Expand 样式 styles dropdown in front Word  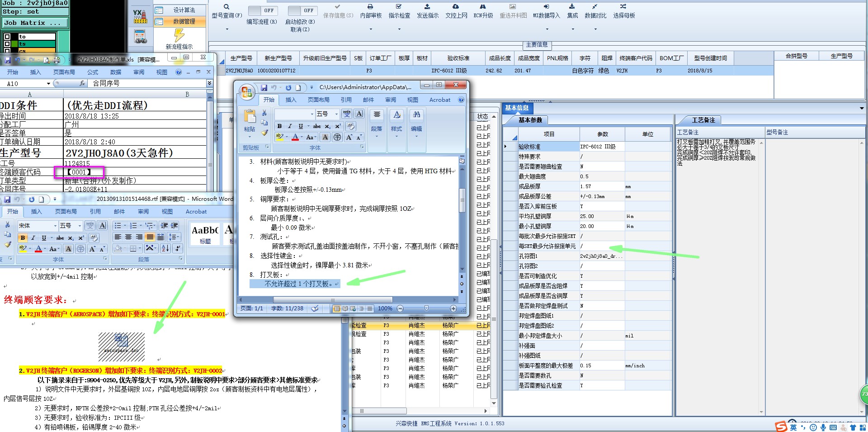click(396, 136)
